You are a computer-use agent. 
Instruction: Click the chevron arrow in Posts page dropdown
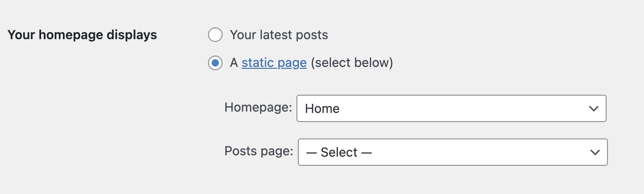[x=595, y=152]
